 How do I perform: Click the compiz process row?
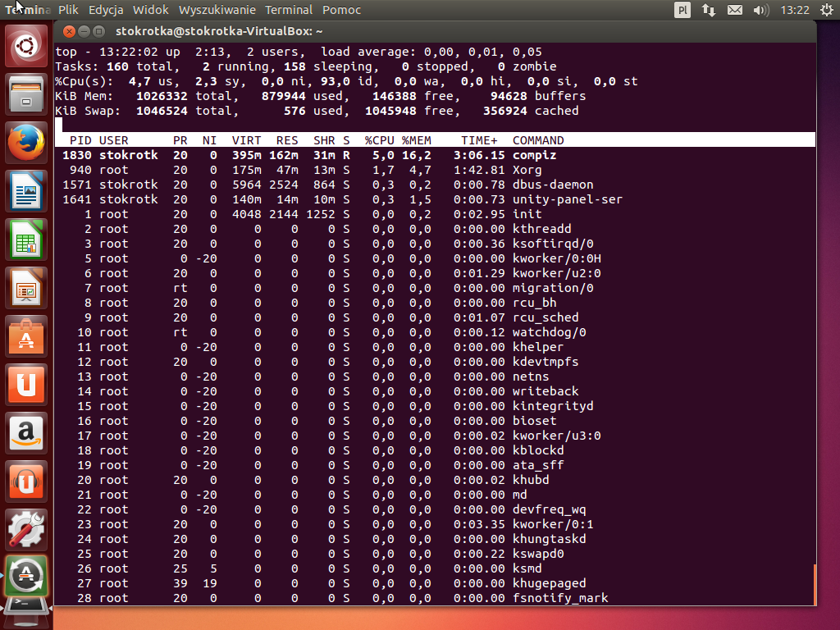(x=435, y=155)
